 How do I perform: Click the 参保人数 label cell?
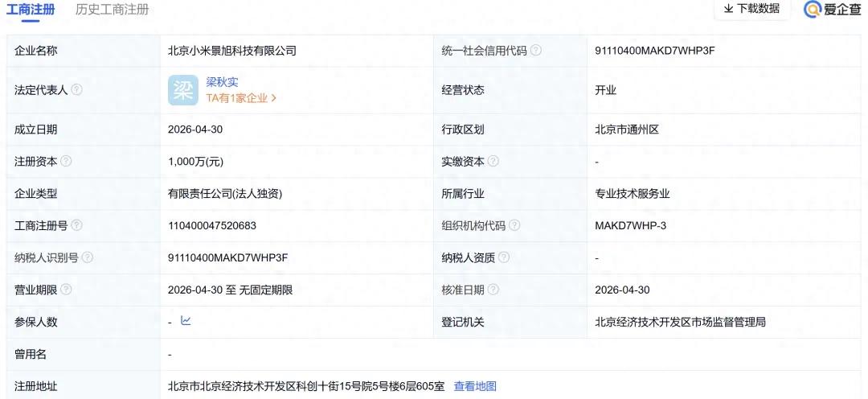pyautogui.click(x=83, y=322)
